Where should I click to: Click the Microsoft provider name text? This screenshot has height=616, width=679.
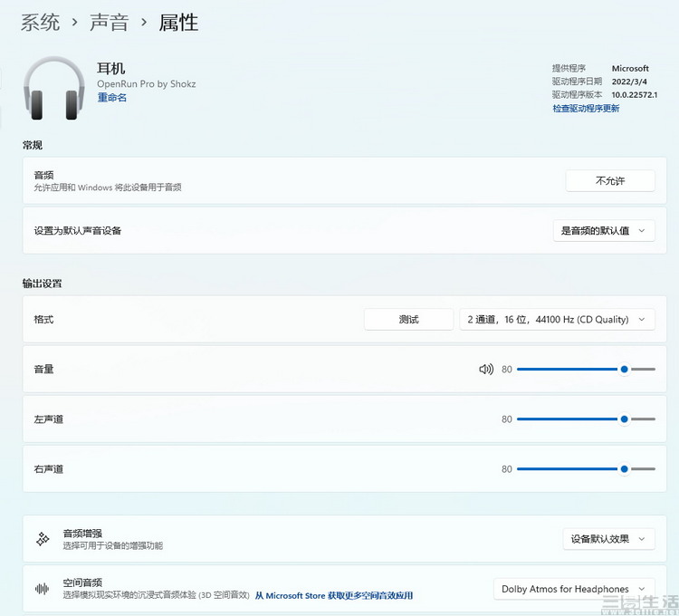point(630,69)
